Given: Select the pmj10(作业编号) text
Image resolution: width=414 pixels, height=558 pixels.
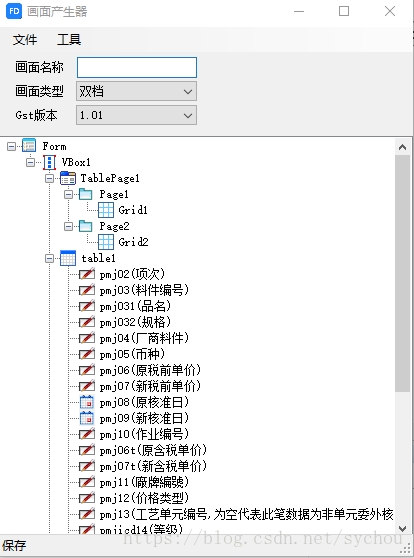Looking at the screenshot, I should pos(144,435).
